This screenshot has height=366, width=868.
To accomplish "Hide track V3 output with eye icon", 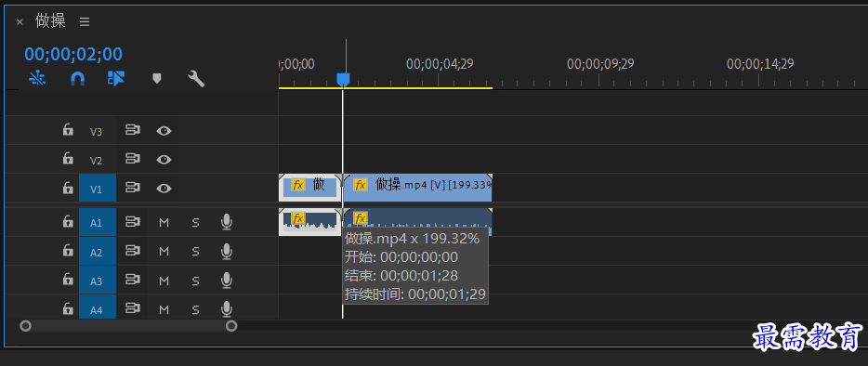I will 164,131.
